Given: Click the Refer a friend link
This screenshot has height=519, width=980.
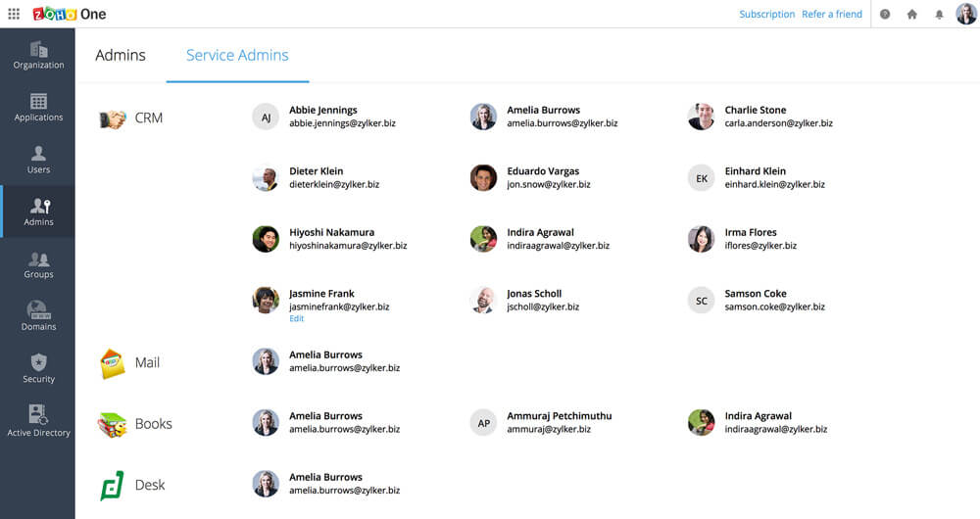Looking at the screenshot, I should (832, 15).
